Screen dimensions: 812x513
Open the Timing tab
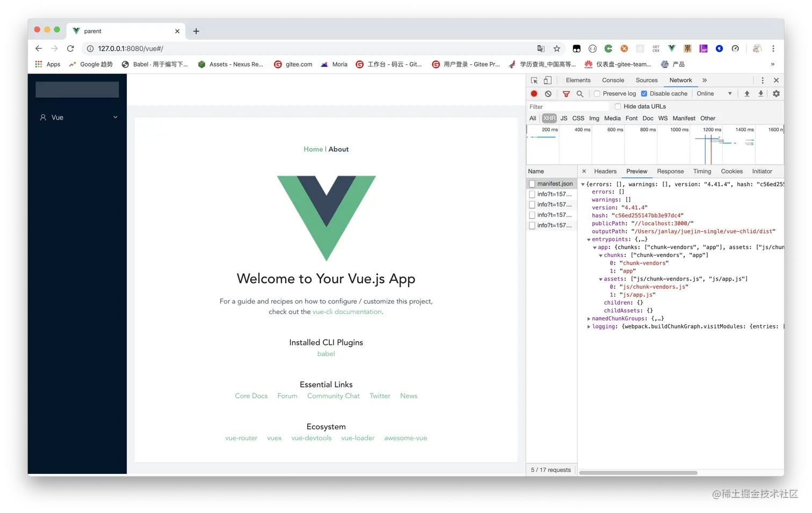pyautogui.click(x=702, y=171)
